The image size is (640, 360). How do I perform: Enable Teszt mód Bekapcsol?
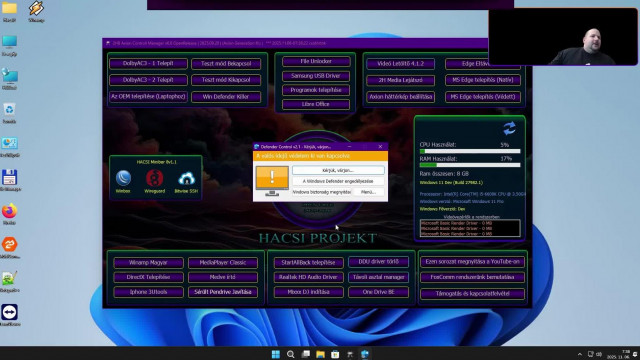(x=226, y=63)
